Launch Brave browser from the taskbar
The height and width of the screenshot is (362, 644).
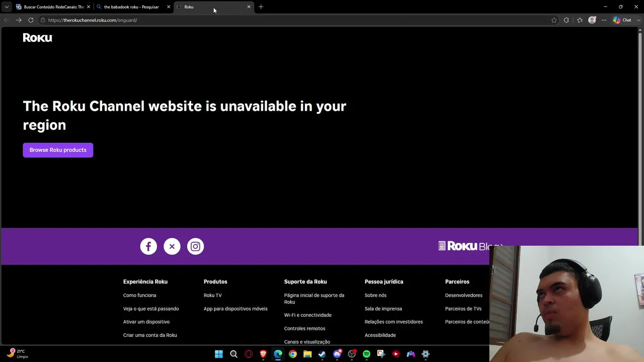pyautogui.click(x=263, y=354)
